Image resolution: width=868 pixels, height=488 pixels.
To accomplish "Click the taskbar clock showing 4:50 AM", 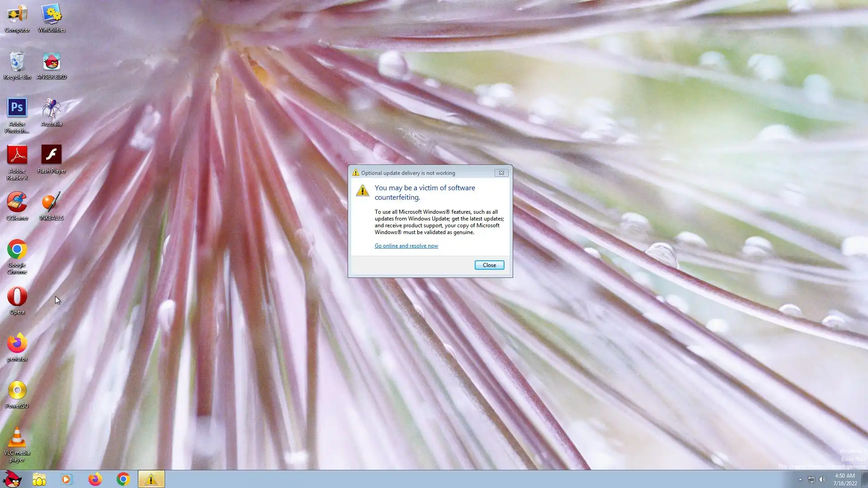I will pyautogui.click(x=844, y=479).
